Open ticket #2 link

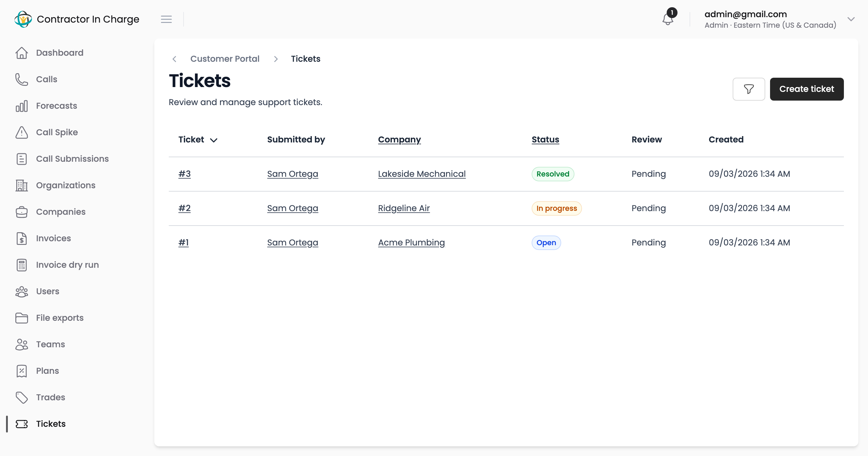tap(184, 208)
